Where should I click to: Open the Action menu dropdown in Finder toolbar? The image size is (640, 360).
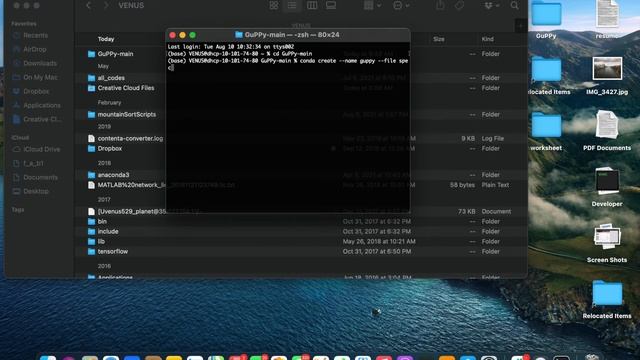tap(401, 5)
